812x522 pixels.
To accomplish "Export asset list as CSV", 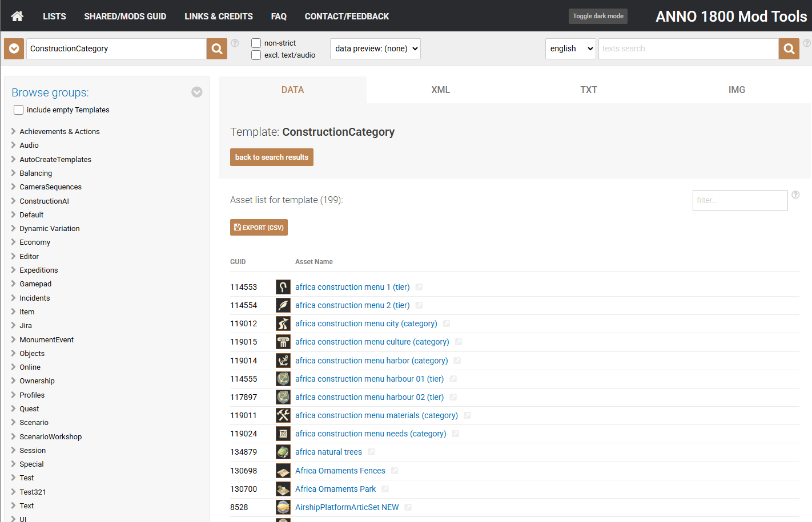I will [x=259, y=228].
